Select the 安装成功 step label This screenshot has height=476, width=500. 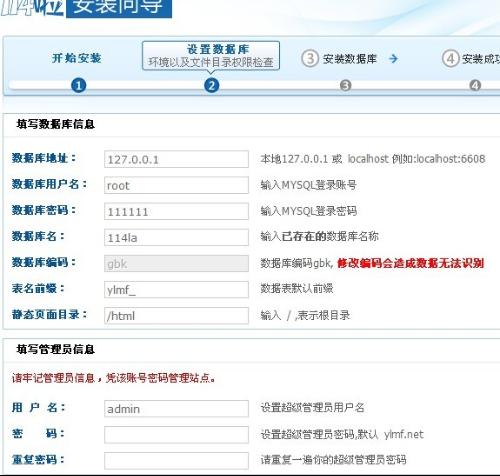[481, 59]
